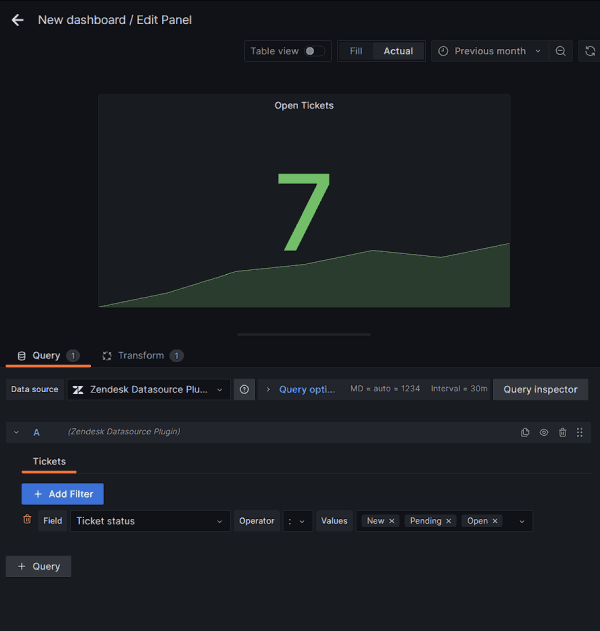Expand the Ticket status field dropdown
The width and height of the screenshot is (600, 631).
point(150,521)
